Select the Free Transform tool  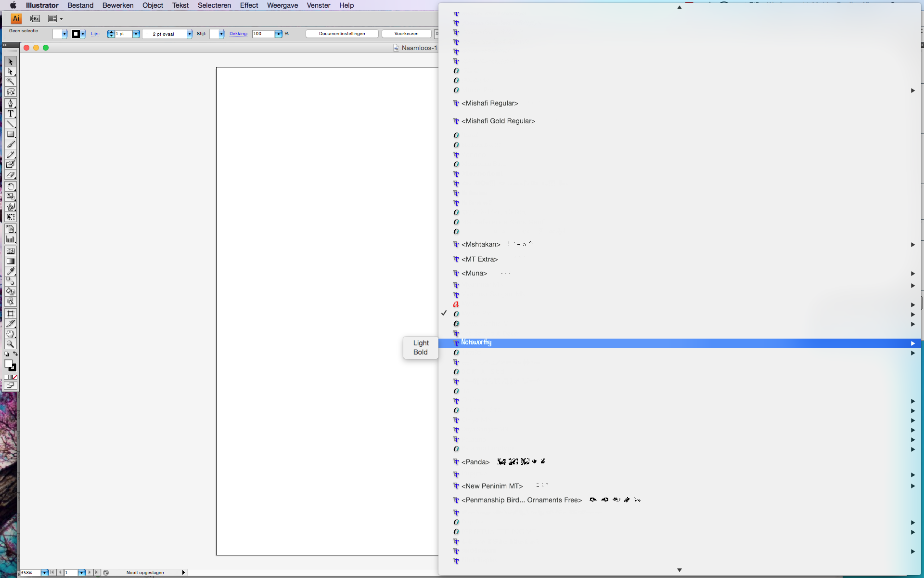pos(11,217)
